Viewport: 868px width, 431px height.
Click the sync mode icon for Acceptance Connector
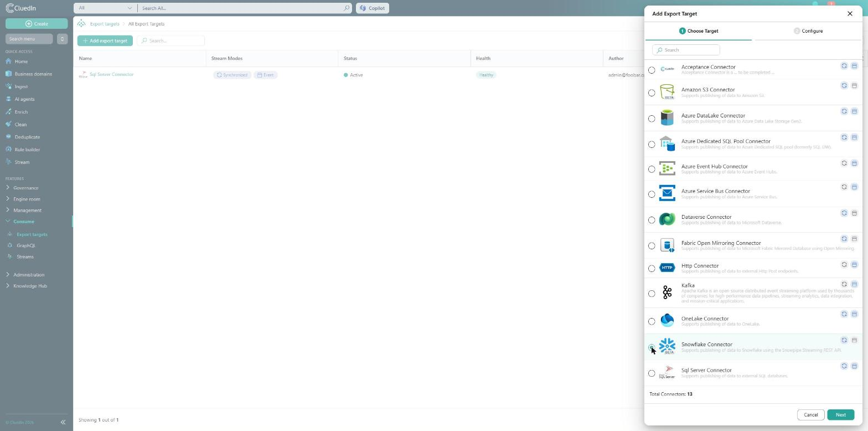click(x=844, y=66)
